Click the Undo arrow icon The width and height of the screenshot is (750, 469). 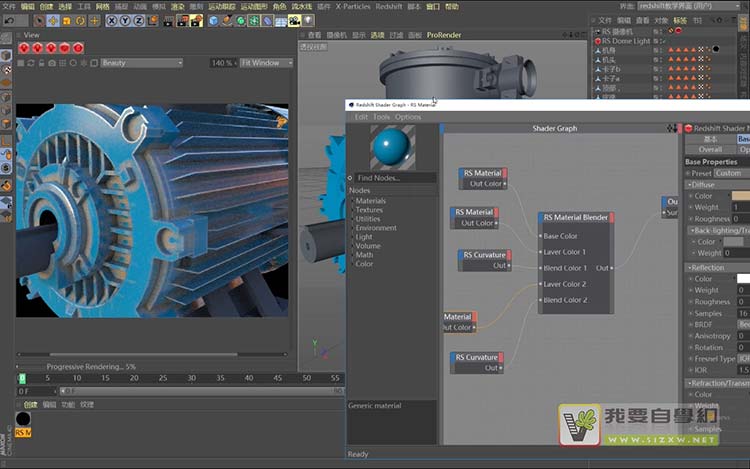(9, 21)
